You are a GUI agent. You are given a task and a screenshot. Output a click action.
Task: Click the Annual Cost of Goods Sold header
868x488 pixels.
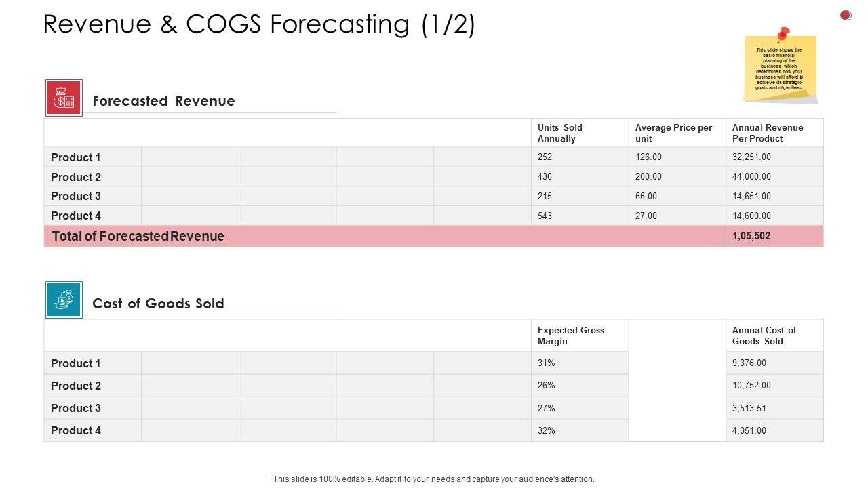coord(764,335)
